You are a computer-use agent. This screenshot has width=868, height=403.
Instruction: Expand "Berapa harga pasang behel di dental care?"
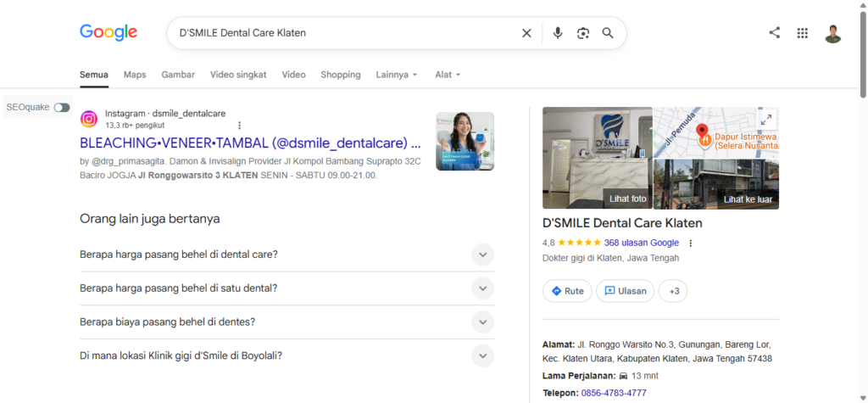click(287, 255)
